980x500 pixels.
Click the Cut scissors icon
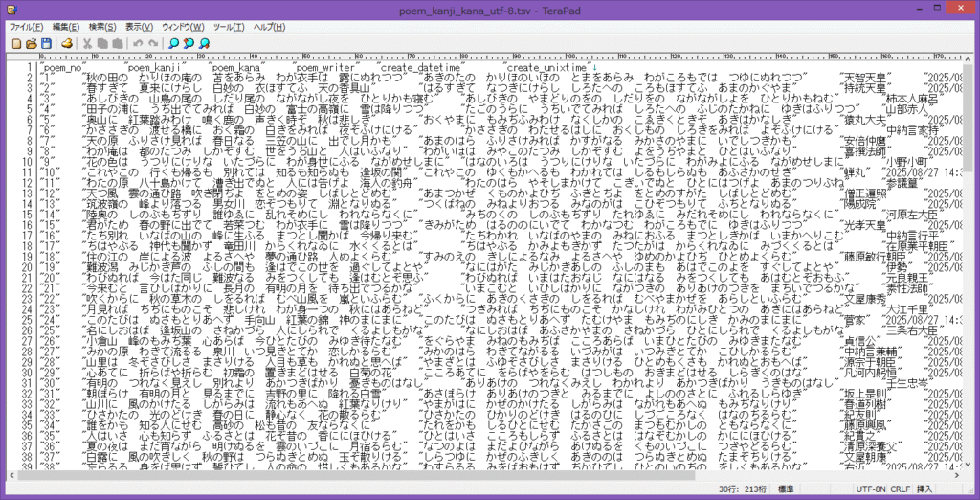click(x=88, y=43)
